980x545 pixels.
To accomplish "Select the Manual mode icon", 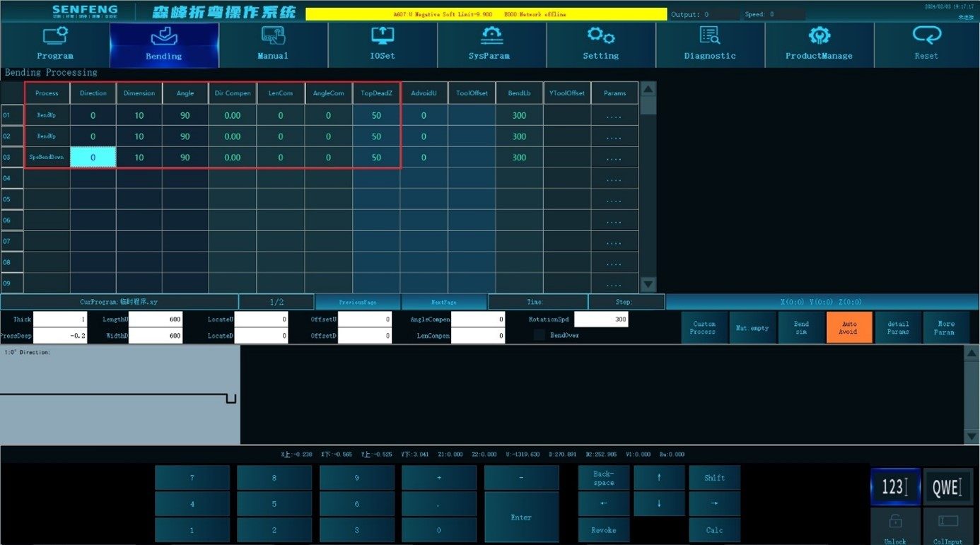I will pos(273,35).
